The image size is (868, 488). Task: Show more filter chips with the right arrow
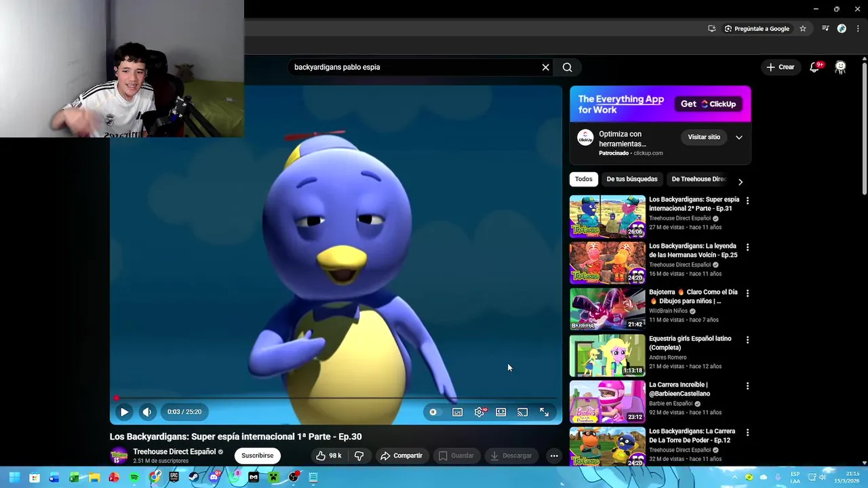740,182
